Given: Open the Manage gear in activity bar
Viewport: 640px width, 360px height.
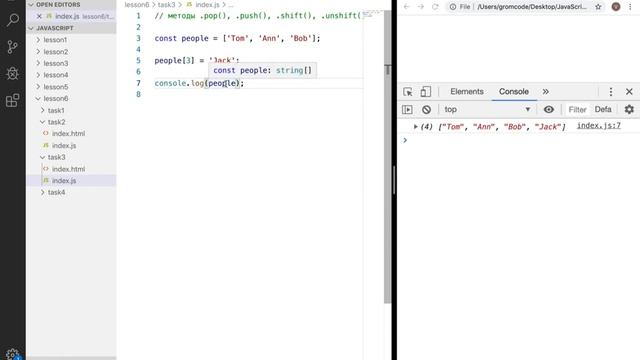Looking at the screenshot, I should [13, 354].
